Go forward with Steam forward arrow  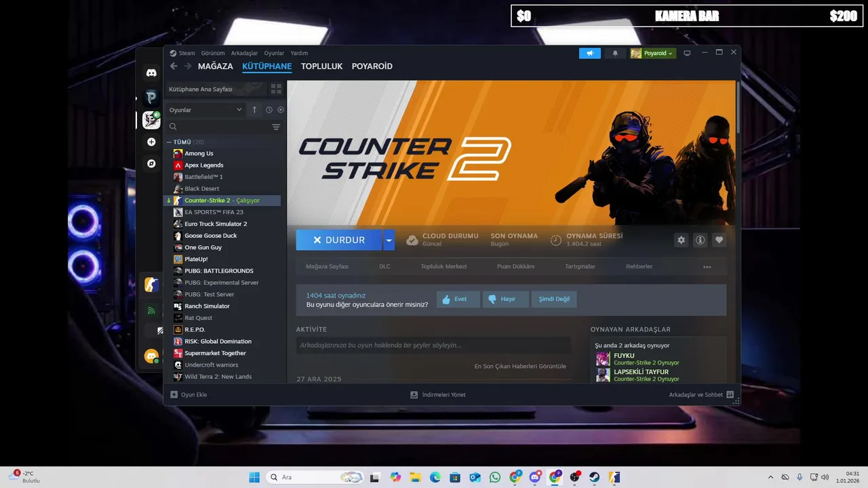pyautogui.click(x=187, y=66)
